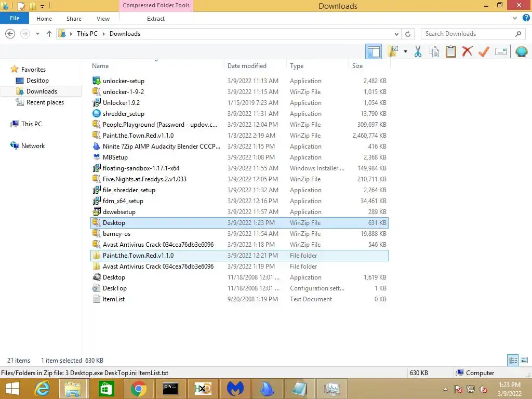Click the Copy icon in toolbar
Viewport: 532px width, 399px height.
tap(434, 51)
